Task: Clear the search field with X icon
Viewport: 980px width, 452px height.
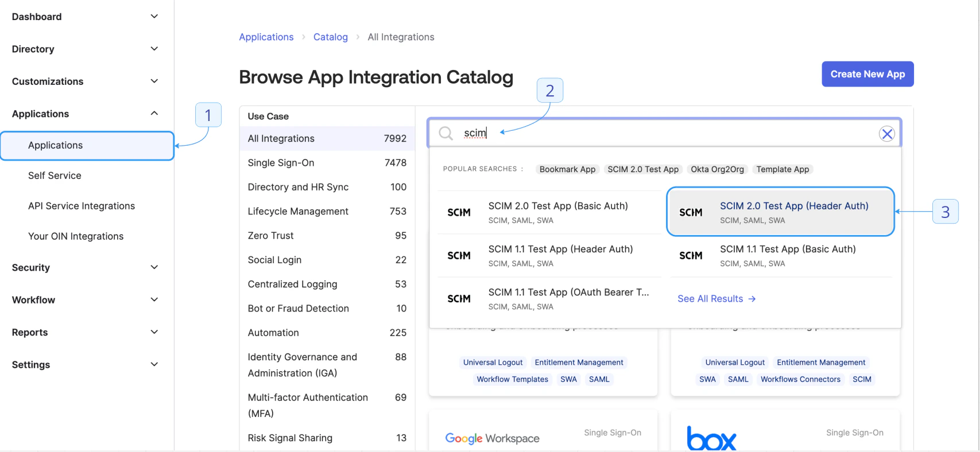Action: (886, 134)
